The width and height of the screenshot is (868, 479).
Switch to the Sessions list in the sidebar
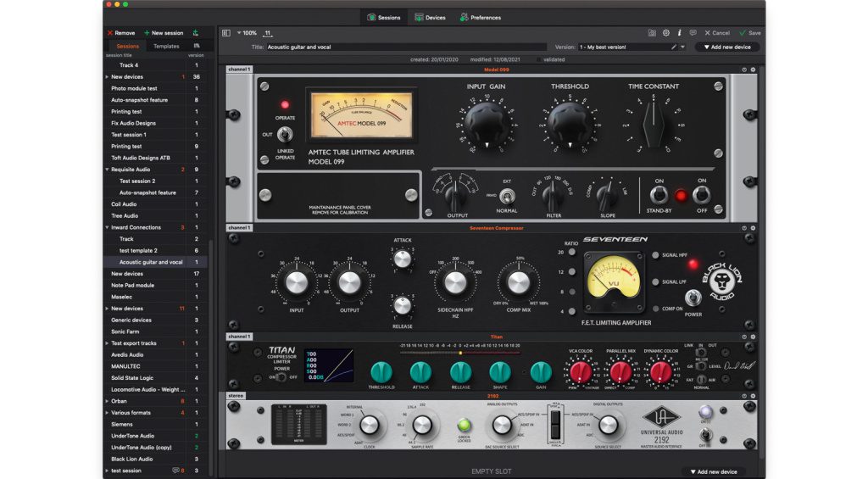click(128, 47)
